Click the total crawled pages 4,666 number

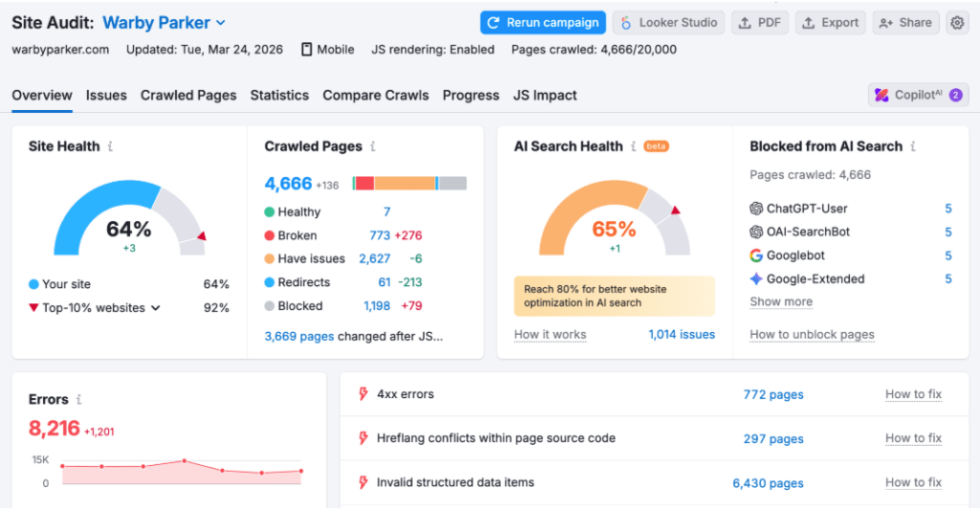click(288, 183)
